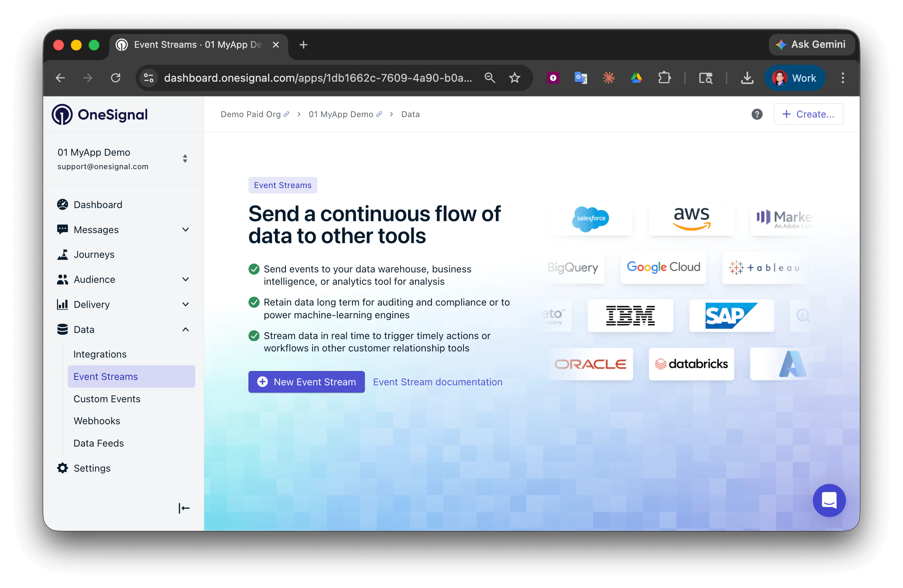Open the help question mark icon

[x=757, y=114]
